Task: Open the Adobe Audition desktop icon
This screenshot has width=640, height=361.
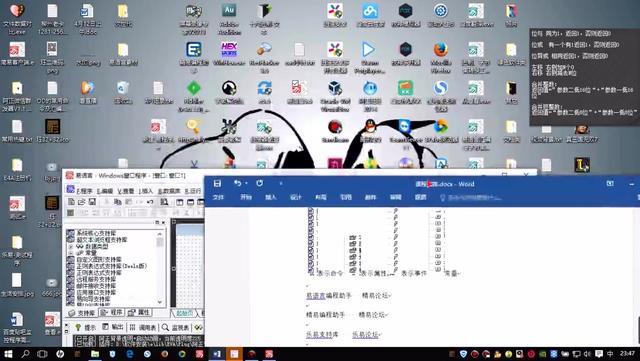Action: pyautogui.click(x=229, y=18)
